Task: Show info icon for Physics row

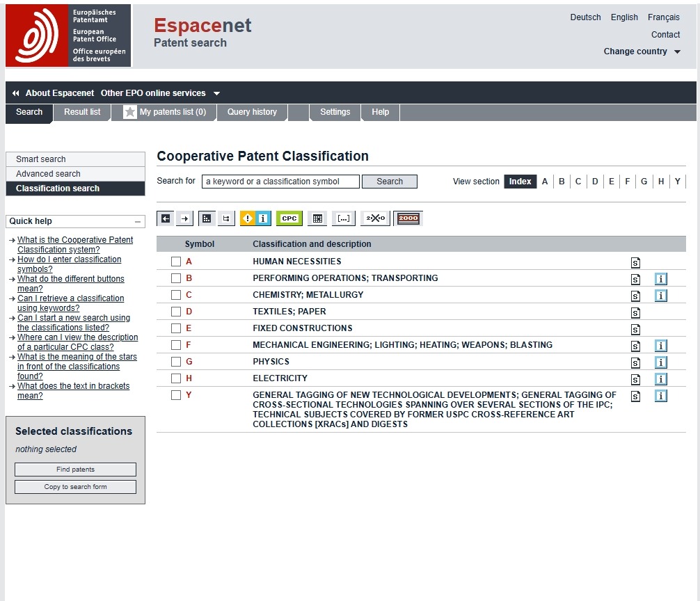Action: 661,362
